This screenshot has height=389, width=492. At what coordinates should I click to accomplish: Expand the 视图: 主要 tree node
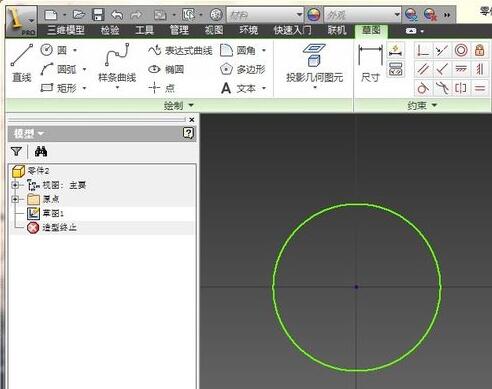(15, 185)
